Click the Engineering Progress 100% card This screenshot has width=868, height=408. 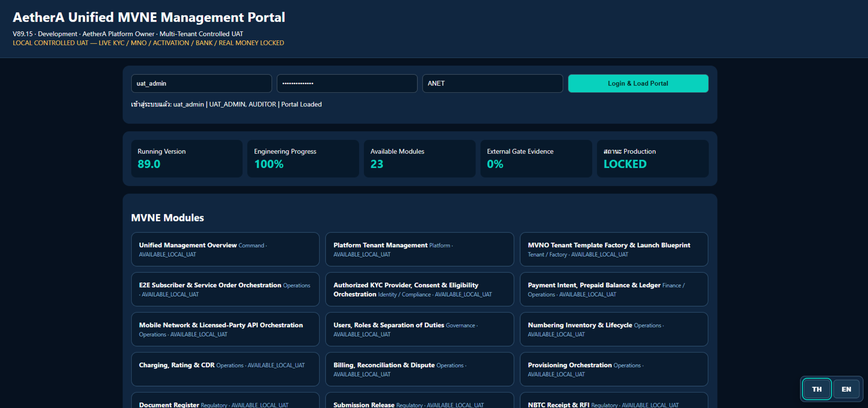coord(303,159)
